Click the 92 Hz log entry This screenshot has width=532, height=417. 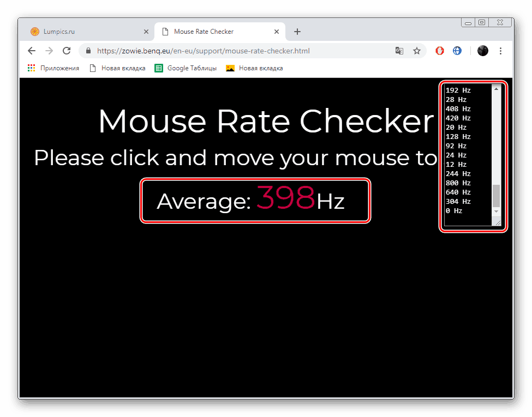point(456,146)
